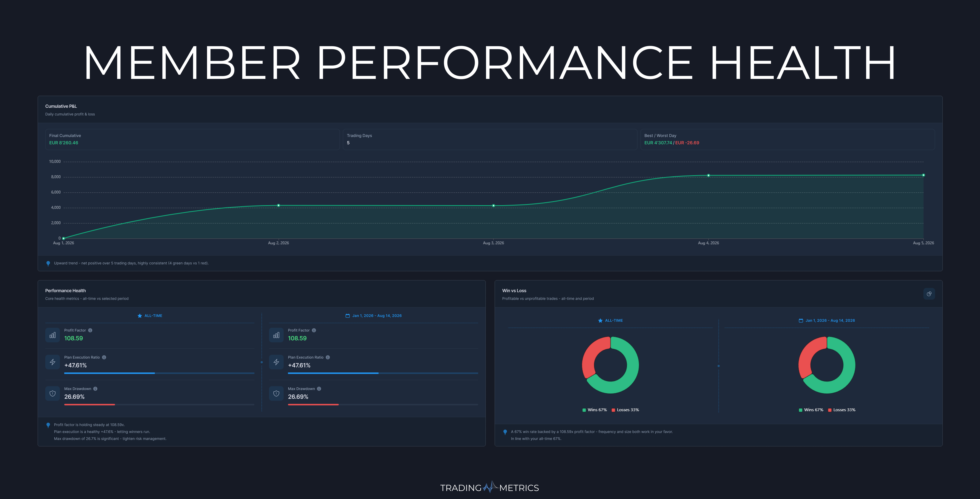
Task: Click the Performance Health panel title
Action: click(65, 290)
